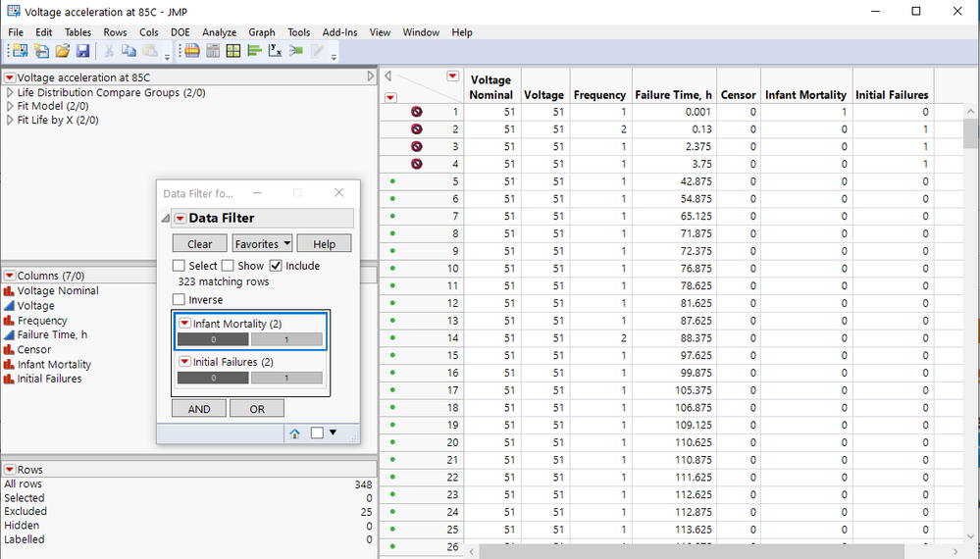Click excluded marker icon on row 3
The width and height of the screenshot is (980, 559).
click(x=417, y=147)
